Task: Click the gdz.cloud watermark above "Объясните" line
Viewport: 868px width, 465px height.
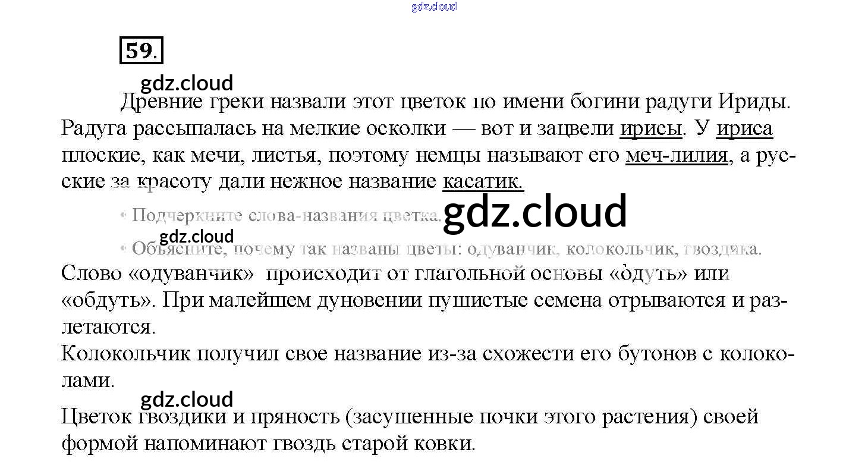Action: click(x=197, y=236)
